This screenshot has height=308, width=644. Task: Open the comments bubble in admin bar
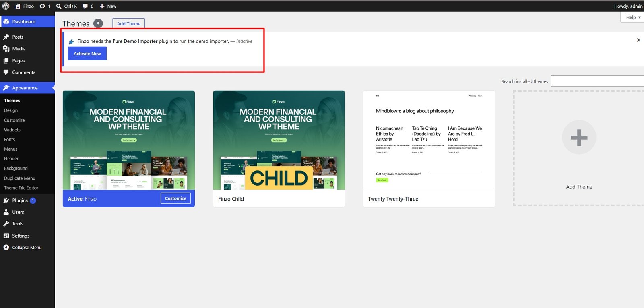click(85, 6)
